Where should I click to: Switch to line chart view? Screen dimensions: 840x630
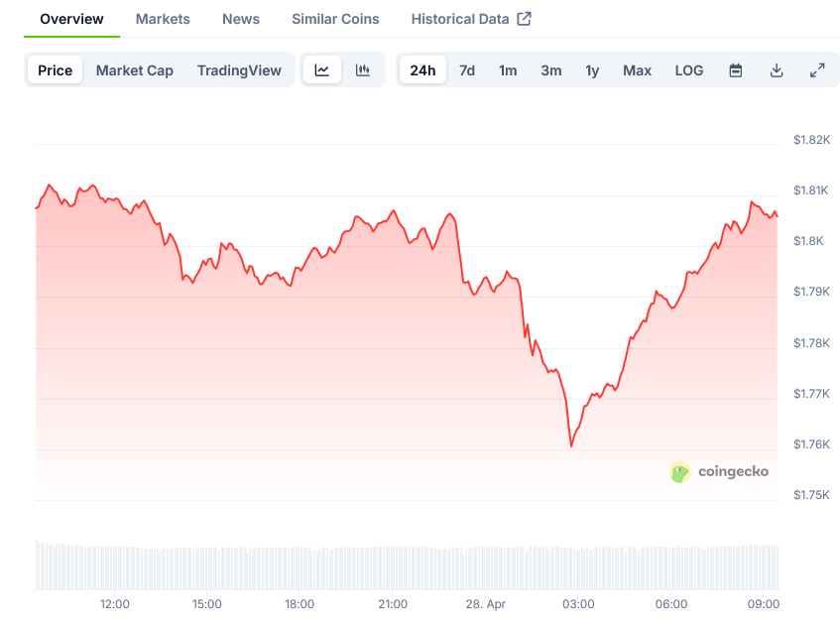point(322,70)
